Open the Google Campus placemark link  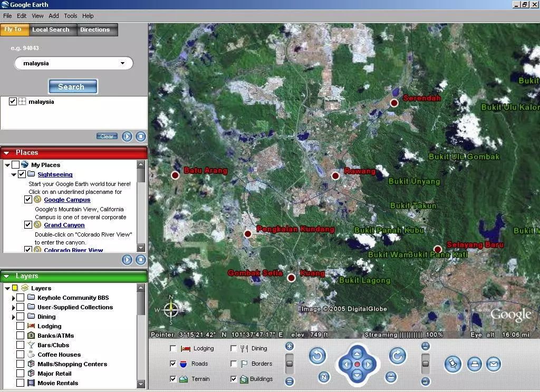[67, 200]
